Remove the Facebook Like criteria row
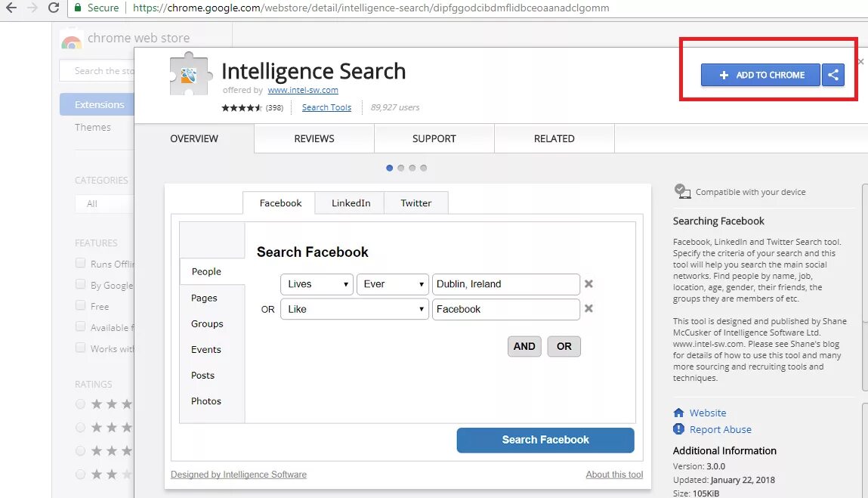Viewport: 868px width, 498px height. pos(589,308)
